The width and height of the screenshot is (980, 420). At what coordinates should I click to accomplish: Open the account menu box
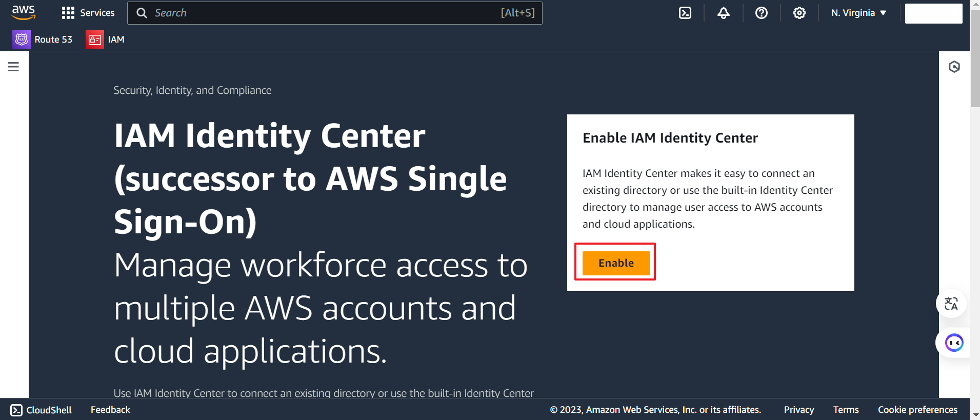click(933, 13)
